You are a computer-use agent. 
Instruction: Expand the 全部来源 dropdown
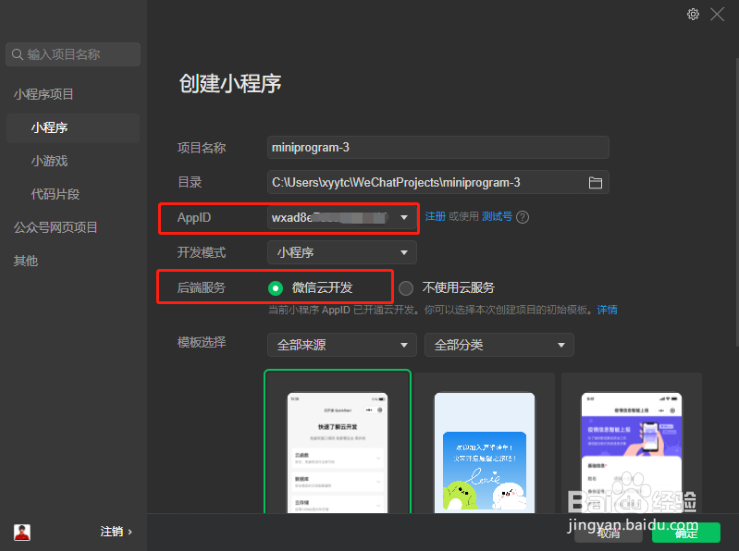[342, 345]
